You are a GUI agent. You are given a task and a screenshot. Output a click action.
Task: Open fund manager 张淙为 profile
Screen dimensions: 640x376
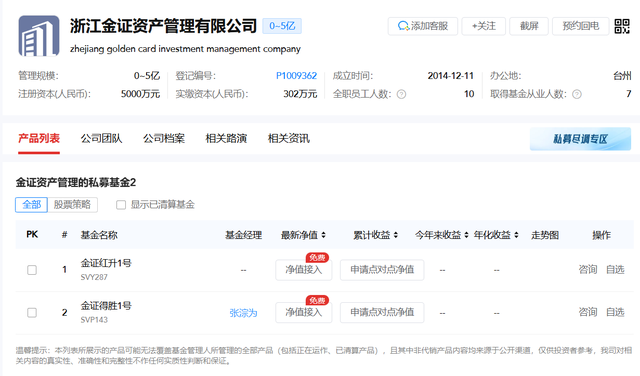(243, 313)
